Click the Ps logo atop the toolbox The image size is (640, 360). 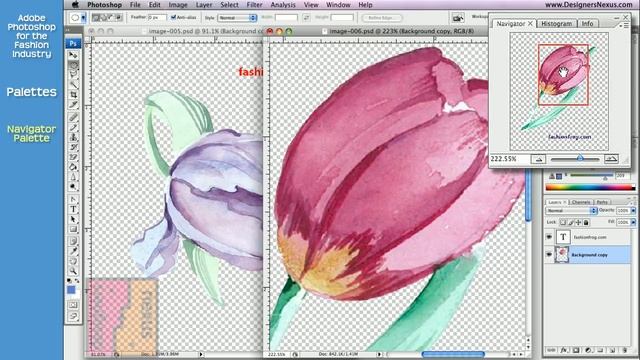point(73,43)
